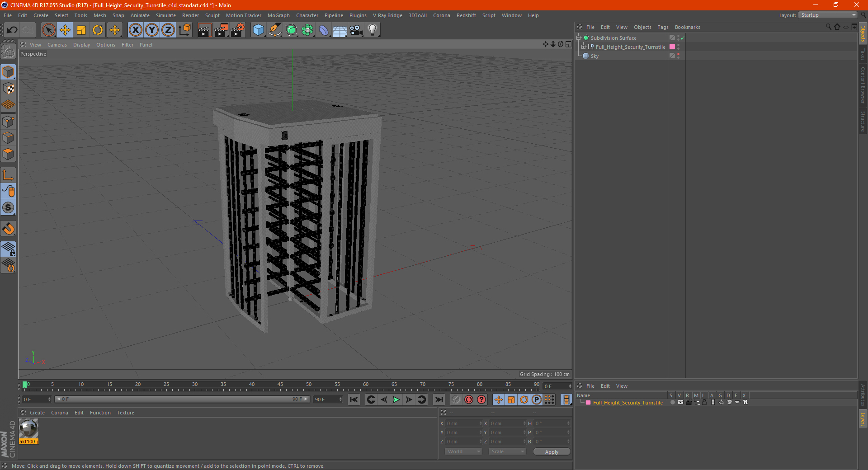Image resolution: width=868 pixels, height=470 pixels.
Task: Select the Live Selection tool
Action: [x=48, y=30]
